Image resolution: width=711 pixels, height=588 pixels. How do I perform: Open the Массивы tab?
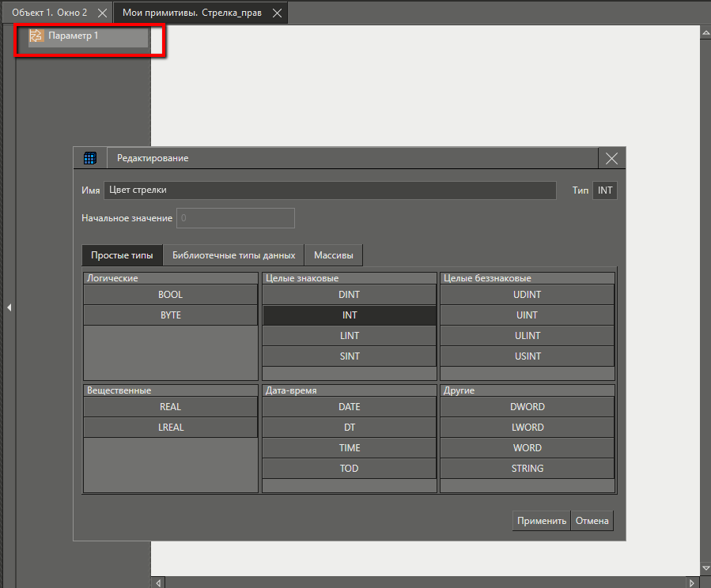pos(334,255)
